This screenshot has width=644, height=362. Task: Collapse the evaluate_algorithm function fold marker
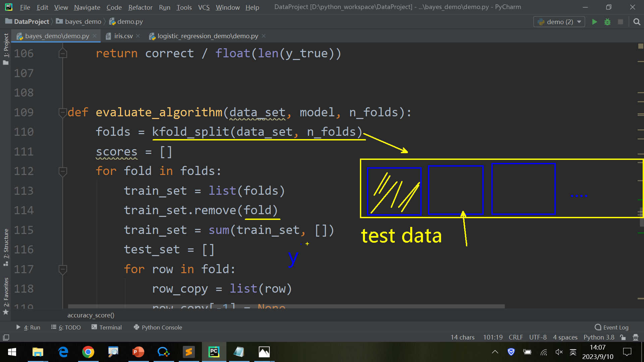click(62, 113)
